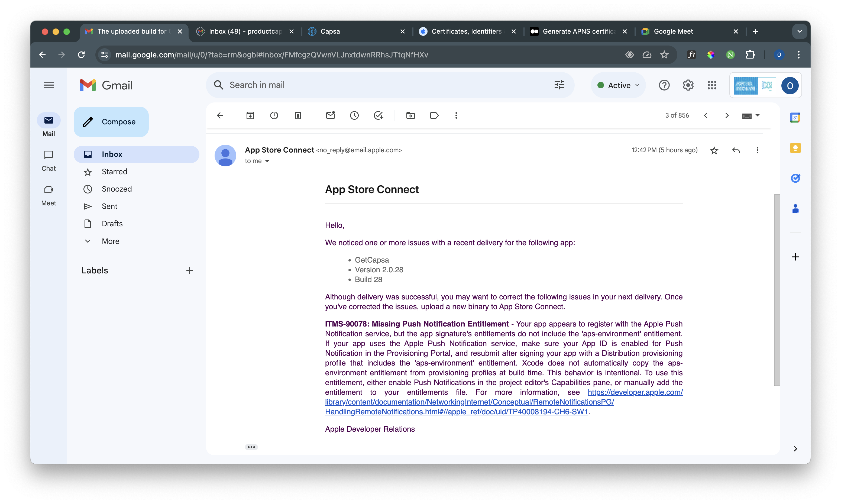The width and height of the screenshot is (841, 504).
Task: Close the Google Meet tab
Action: 736,31
